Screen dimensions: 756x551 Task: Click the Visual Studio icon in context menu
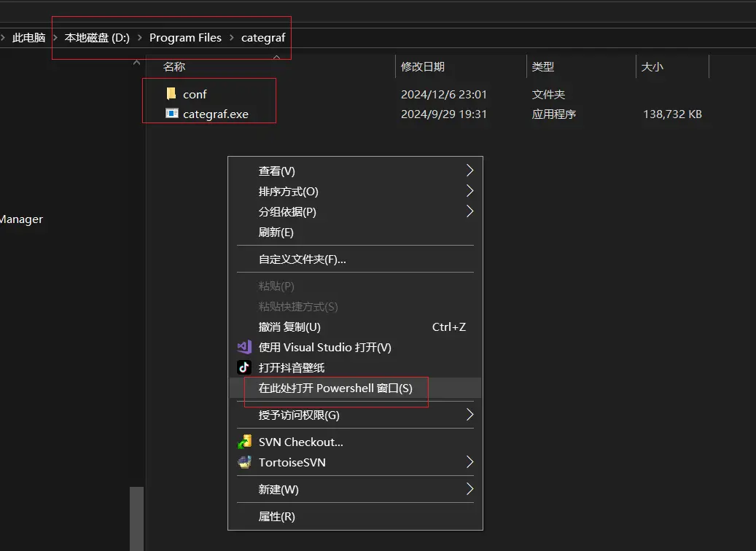(244, 348)
